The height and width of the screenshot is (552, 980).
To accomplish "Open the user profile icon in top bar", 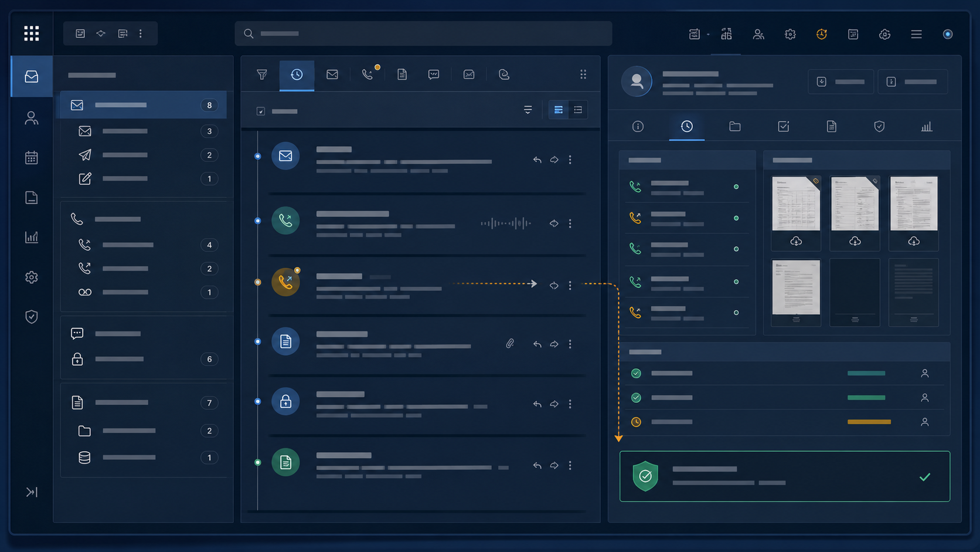I will [x=758, y=34].
